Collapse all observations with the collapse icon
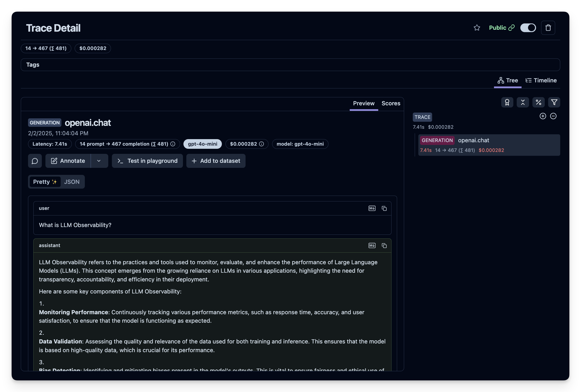Screen dimensions: 581x392 point(523,102)
